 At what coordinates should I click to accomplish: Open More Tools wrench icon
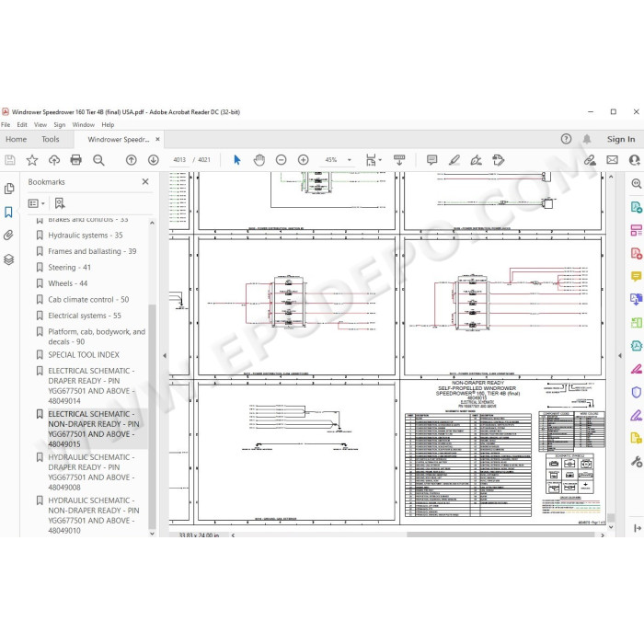(x=637, y=462)
